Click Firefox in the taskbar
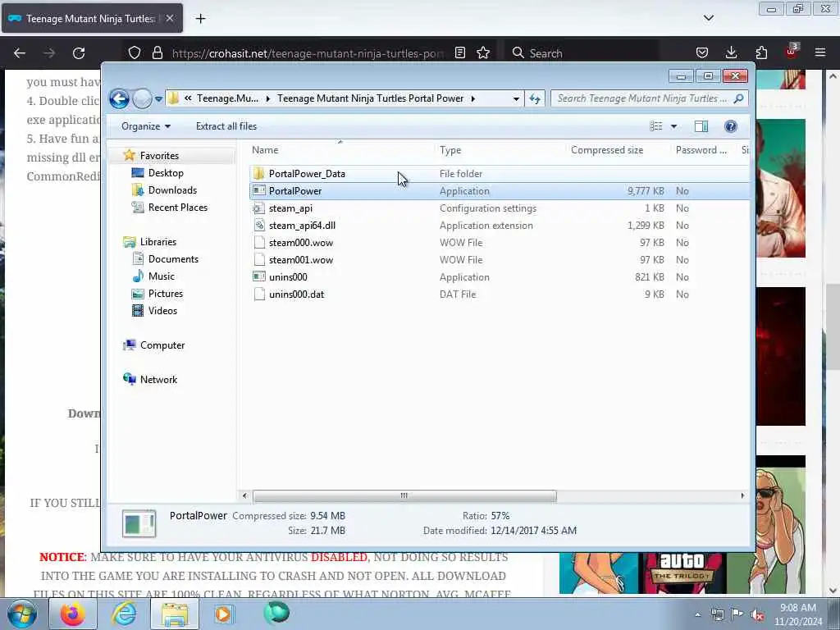The image size is (840, 630). pyautogui.click(x=73, y=614)
